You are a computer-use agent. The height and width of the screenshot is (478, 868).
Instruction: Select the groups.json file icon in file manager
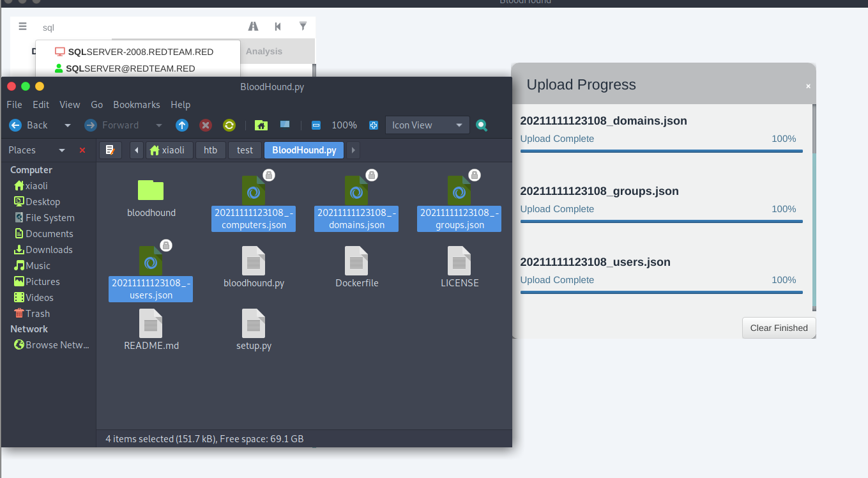pyautogui.click(x=460, y=191)
